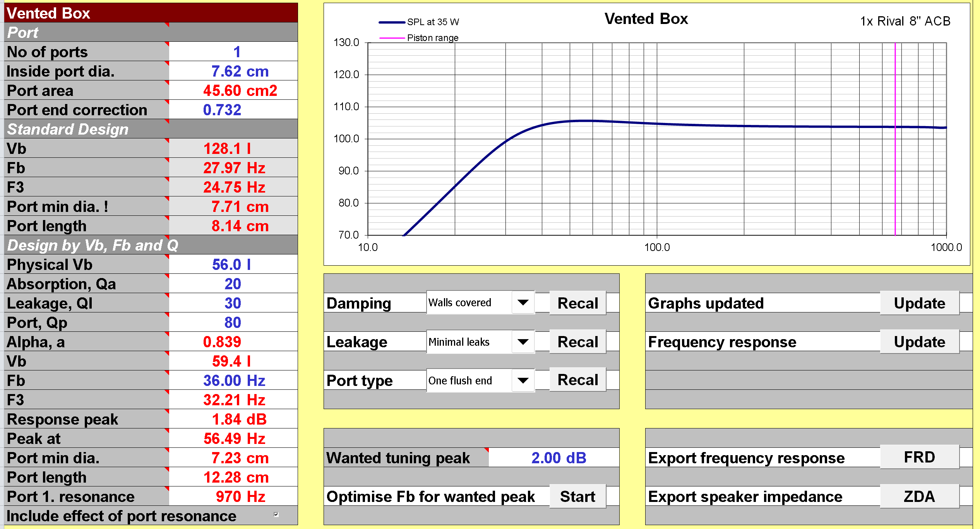
Task: Click the Fb 36.00 Hz input cell
Action: click(233, 381)
